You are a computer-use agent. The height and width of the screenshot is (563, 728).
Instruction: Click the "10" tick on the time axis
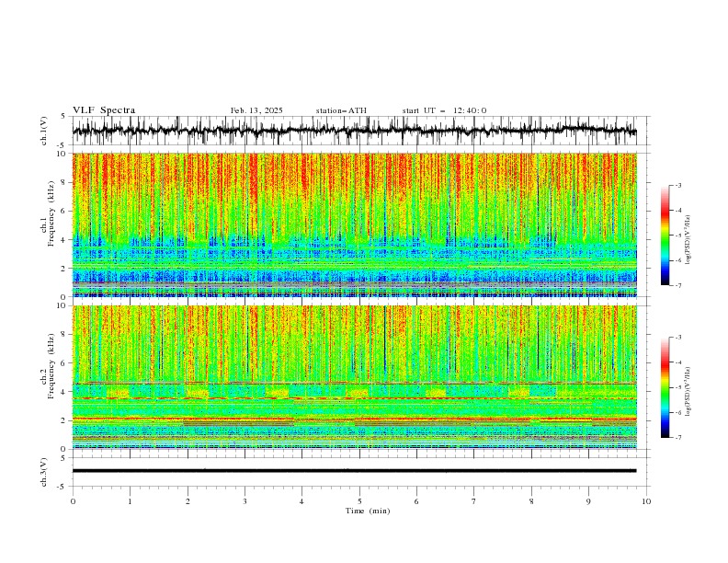pyautogui.click(x=646, y=501)
